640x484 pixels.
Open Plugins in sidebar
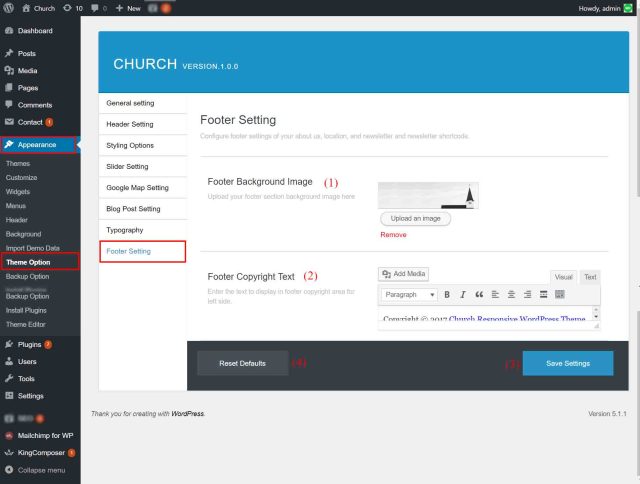pos(40,344)
